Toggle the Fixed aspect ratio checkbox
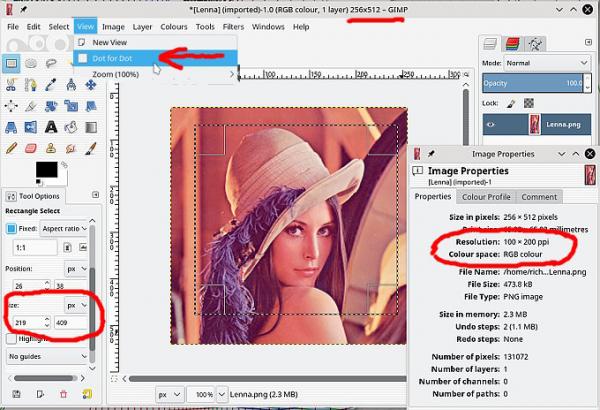 coord(11,229)
